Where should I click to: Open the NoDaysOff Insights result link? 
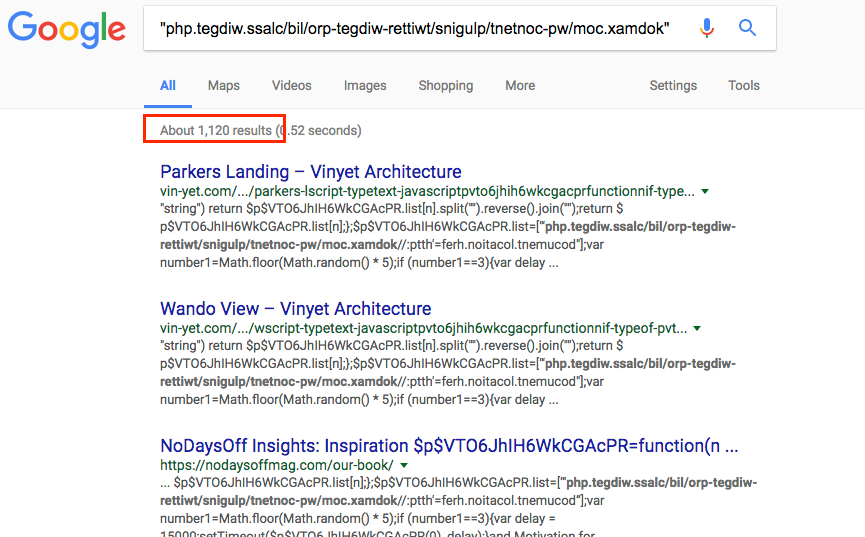click(x=449, y=445)
